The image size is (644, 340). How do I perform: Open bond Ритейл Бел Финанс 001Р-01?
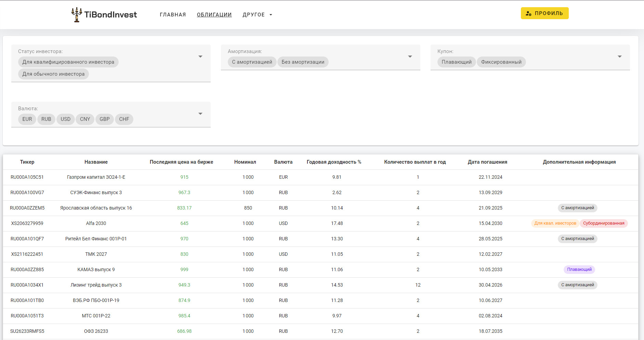coord(96,239)
